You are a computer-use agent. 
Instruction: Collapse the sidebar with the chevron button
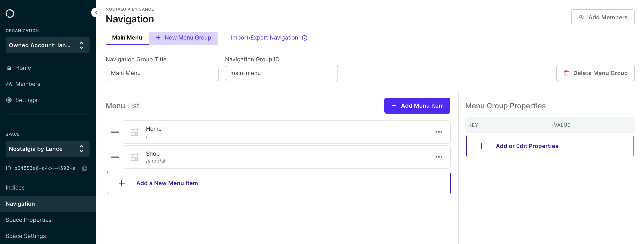(96, 13)
